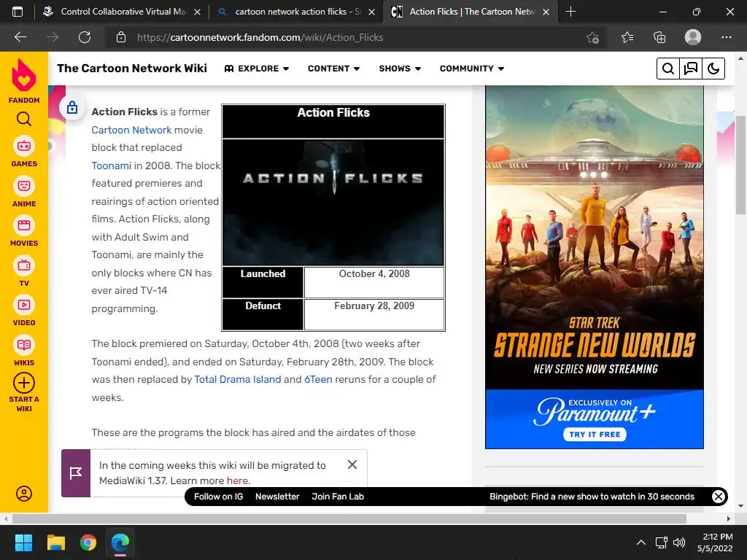
Task: Click the vertical page scrollbar thumb
Action: 741,165
